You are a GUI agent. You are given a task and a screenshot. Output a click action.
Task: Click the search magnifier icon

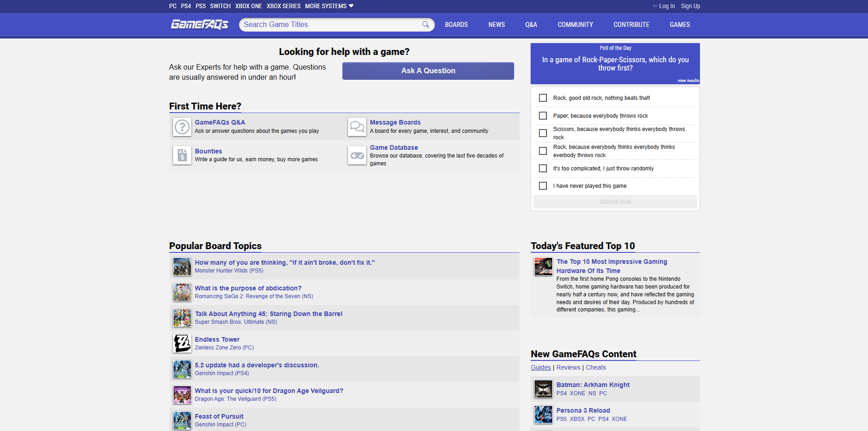click(425, 24)
